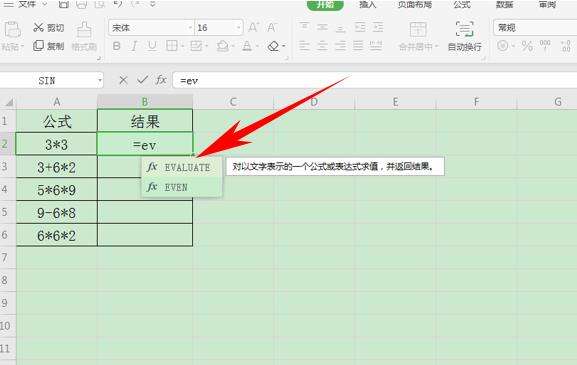Click the currency format icon

(503, 46)
